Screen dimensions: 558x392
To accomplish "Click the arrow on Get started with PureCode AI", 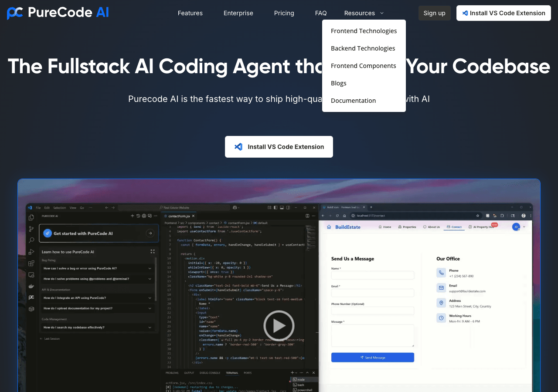I will coord(150,233).
